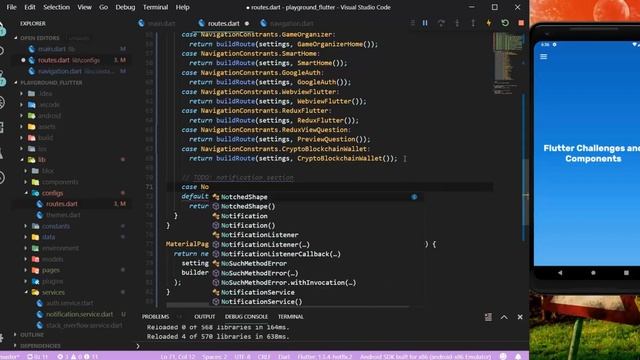Screen dimensions: 640x360
Task: Collapse the lib folder
Action: pyautogui.click(x=42, y=160)
